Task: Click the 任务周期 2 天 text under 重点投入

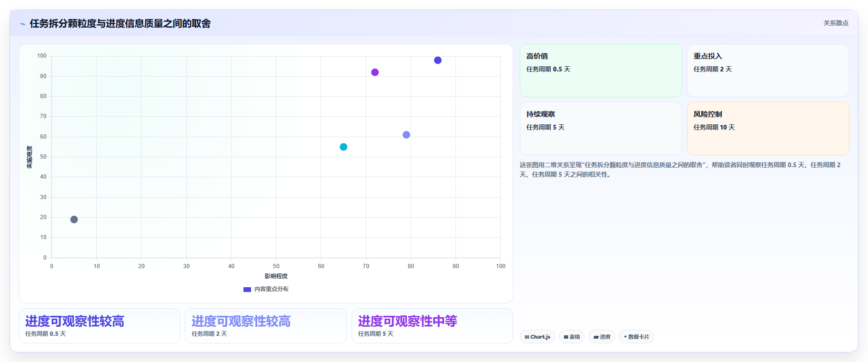Action: [713, 69]
